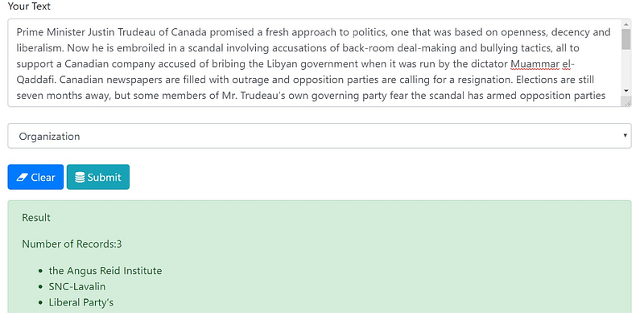Click the Liberal Party's result entry

(x=81, y=302)
